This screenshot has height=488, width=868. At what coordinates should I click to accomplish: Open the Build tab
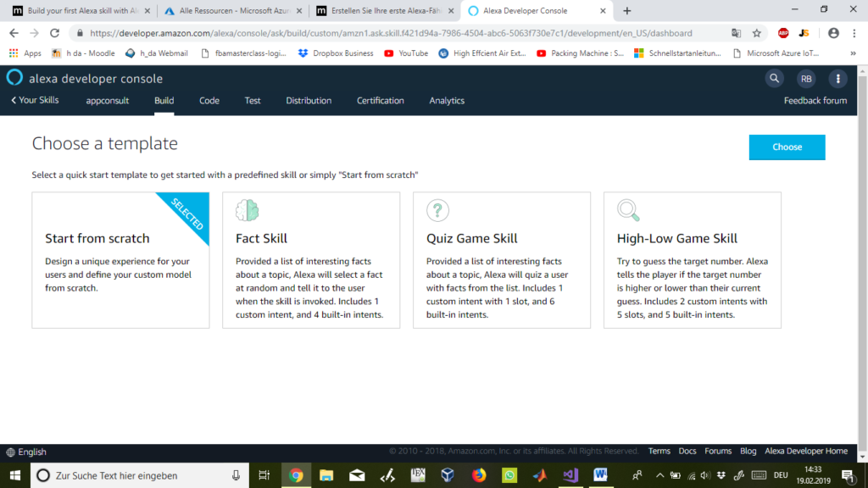(164, 101)
